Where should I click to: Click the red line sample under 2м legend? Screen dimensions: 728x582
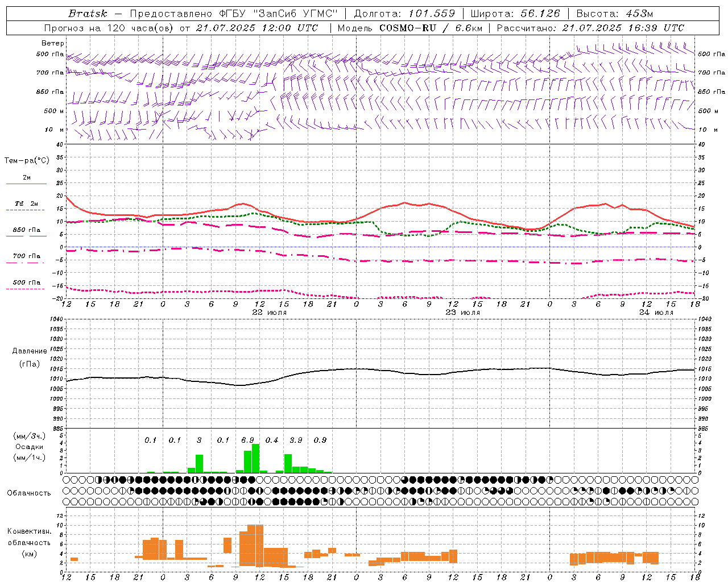pos(26,184)
